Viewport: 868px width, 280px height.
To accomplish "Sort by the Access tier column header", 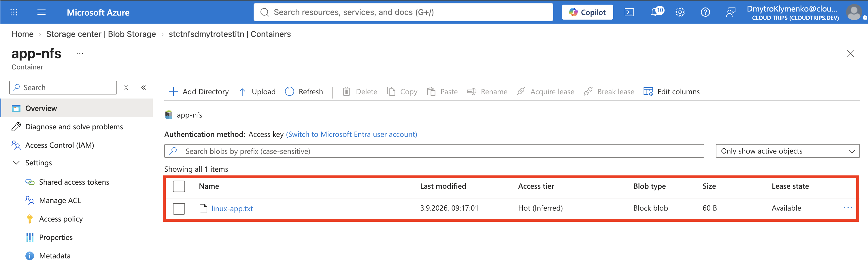I will coord(536,186).
